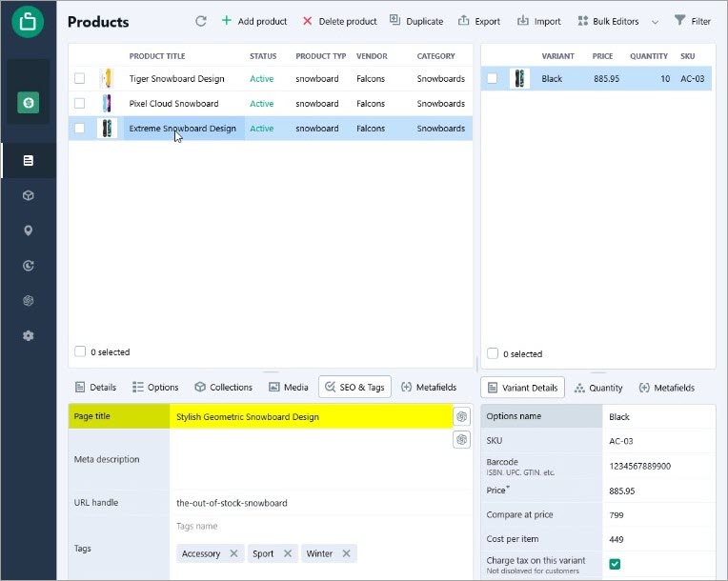Click the green app logo icon
Screen dimensions: 728x581
28,22
